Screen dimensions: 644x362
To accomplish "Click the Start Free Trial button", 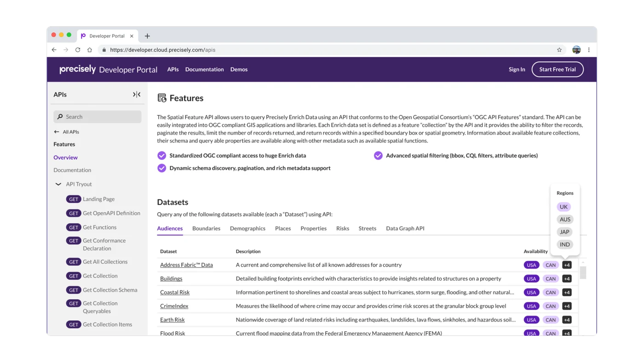I will coord(558,69).
